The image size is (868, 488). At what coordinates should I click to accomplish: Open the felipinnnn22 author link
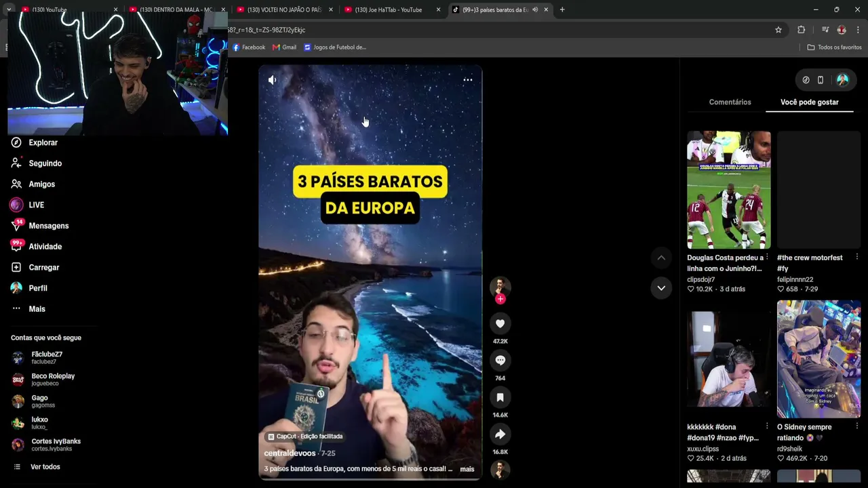pyautogui.click(x=795, y=279)
